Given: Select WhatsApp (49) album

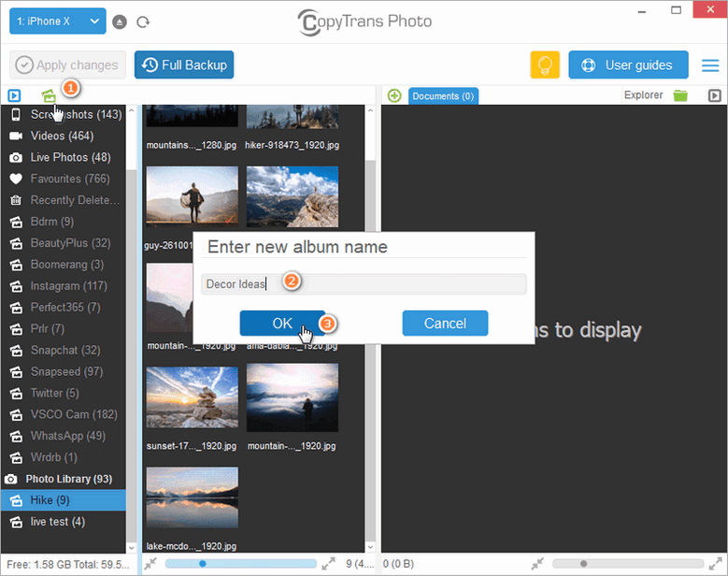Looking at the screenshot, I should (x=64, y=436).
